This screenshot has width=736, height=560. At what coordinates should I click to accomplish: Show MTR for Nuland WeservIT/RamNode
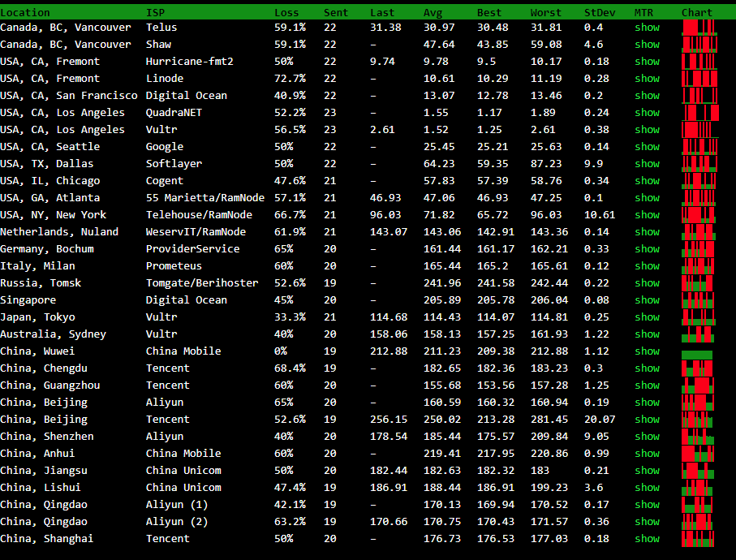[647, 232]
